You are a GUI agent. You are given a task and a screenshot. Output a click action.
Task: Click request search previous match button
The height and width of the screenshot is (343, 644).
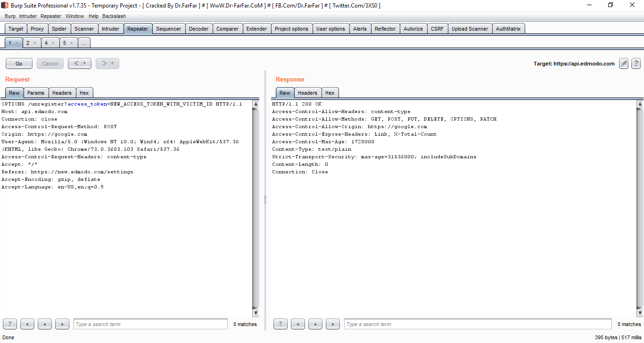point(27,324)
